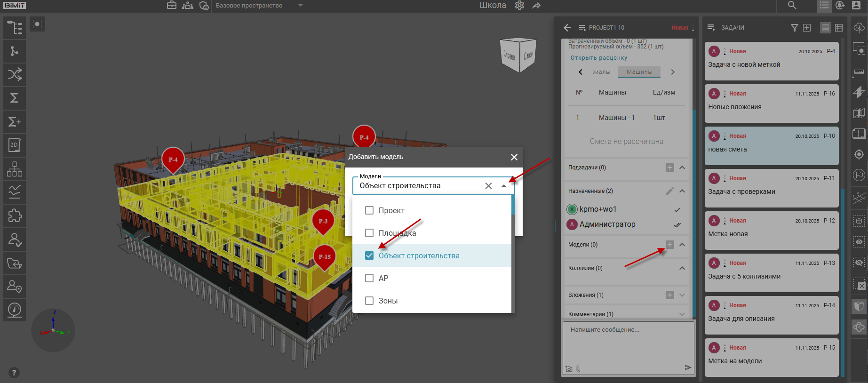The width and height of the screenshot is (868, 383).
Task: Collapse the Назначенные section
Action: (682, 191)
